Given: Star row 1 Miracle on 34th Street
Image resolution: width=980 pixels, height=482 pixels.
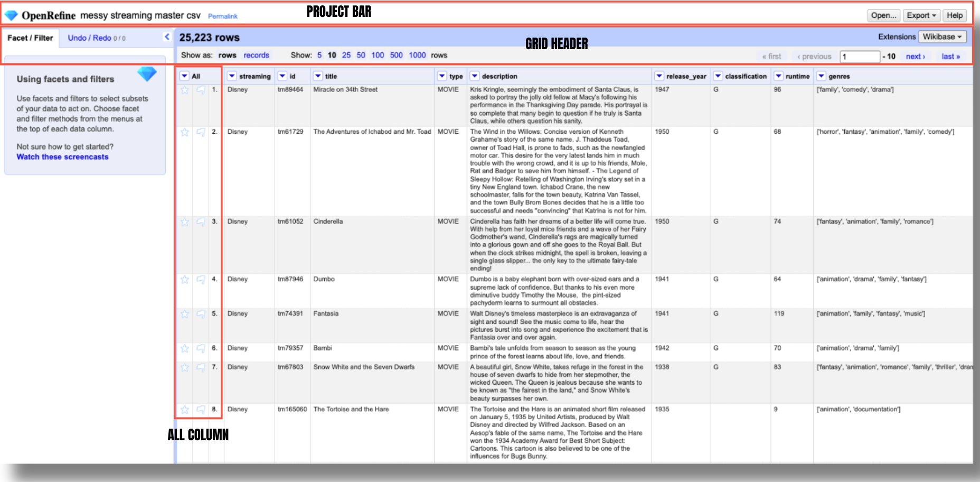Looking at the screenshot, I should [x=185, y=90].
